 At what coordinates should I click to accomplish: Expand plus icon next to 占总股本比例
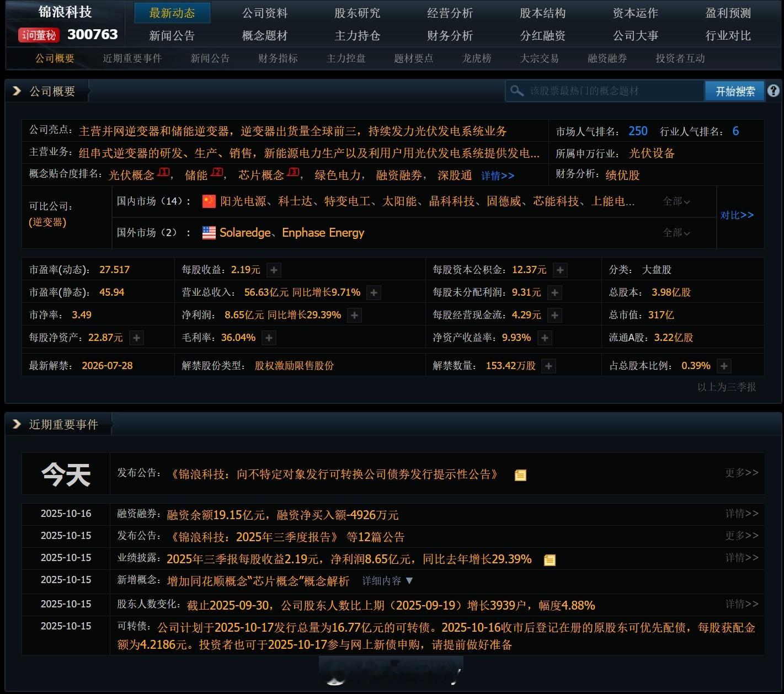click(724, 366)
